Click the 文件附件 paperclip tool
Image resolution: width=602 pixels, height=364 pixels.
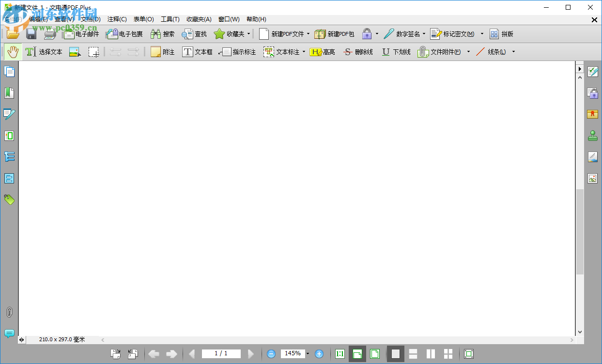(439, 52)
